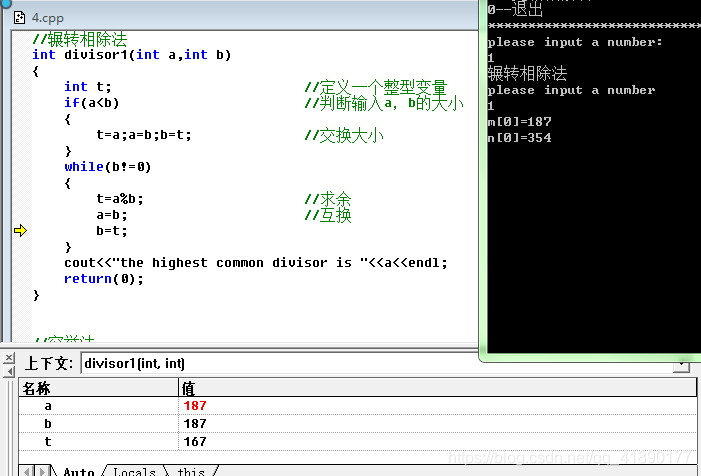
Task: Click the line 'b=t;' in the code
Action: pyautogui.click(x=112, y=231)
